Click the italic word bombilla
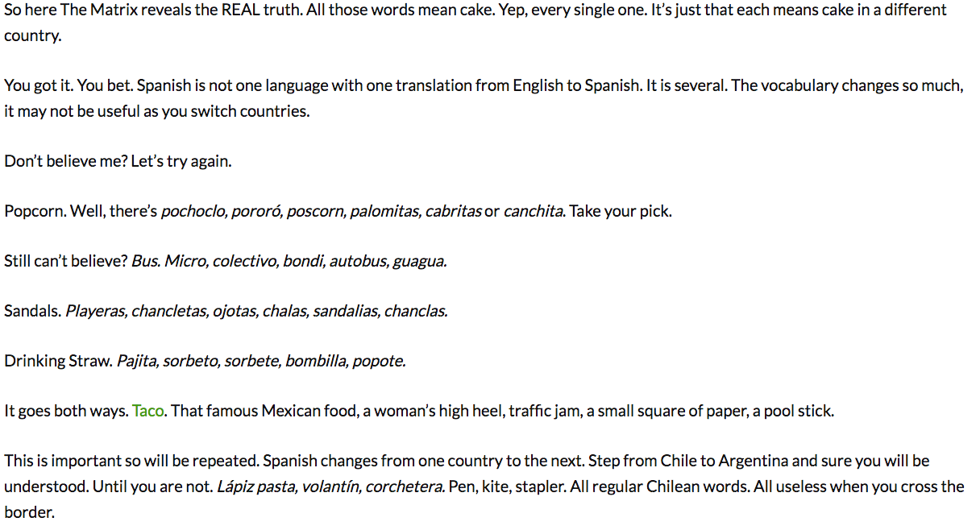 pyautogui.click(x=317, y=362)
